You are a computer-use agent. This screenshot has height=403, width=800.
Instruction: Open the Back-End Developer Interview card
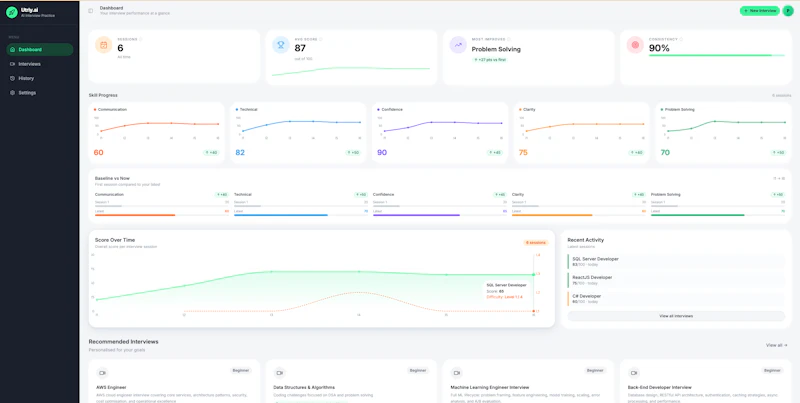706,382
